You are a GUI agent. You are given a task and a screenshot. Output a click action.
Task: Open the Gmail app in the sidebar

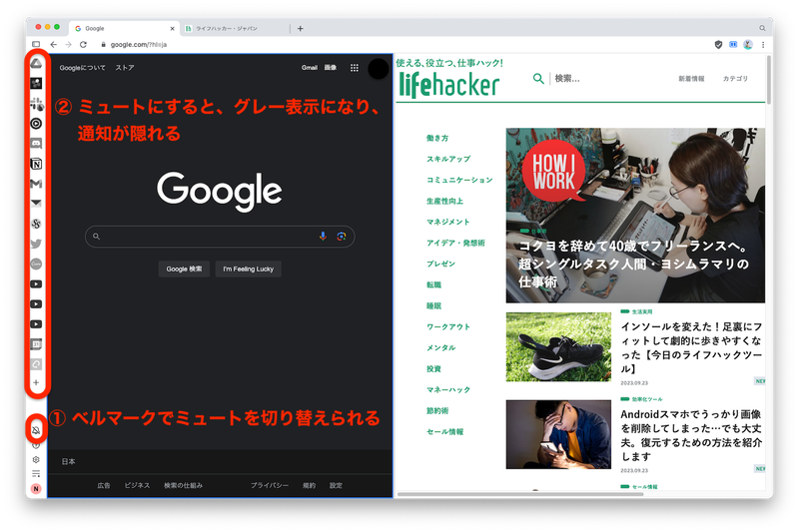(36, 184)
